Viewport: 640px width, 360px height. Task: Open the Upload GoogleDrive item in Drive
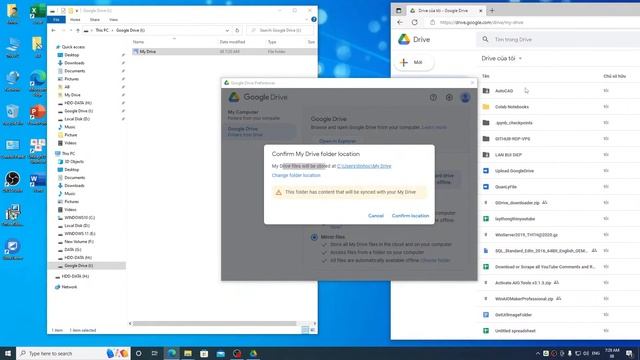click(x=514, y=171)
